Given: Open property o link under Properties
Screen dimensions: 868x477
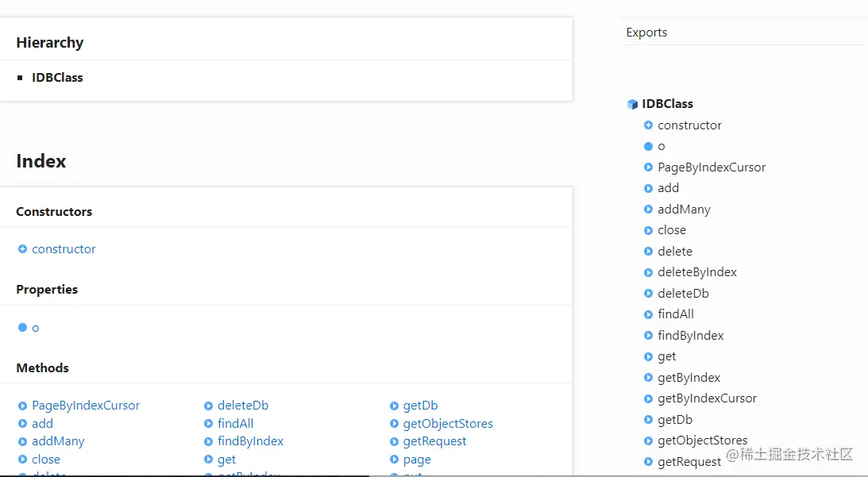Looking at the screenshot, I should tap(36, 328).
